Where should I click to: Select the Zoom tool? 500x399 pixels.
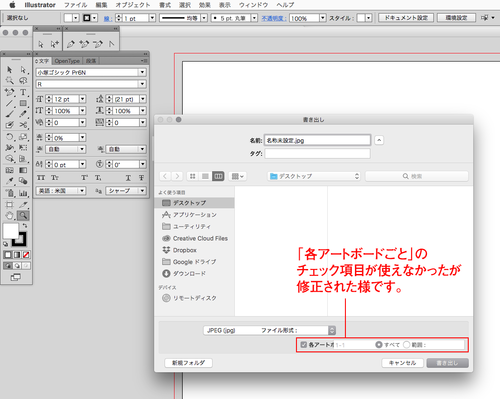(x=23, y=216)
